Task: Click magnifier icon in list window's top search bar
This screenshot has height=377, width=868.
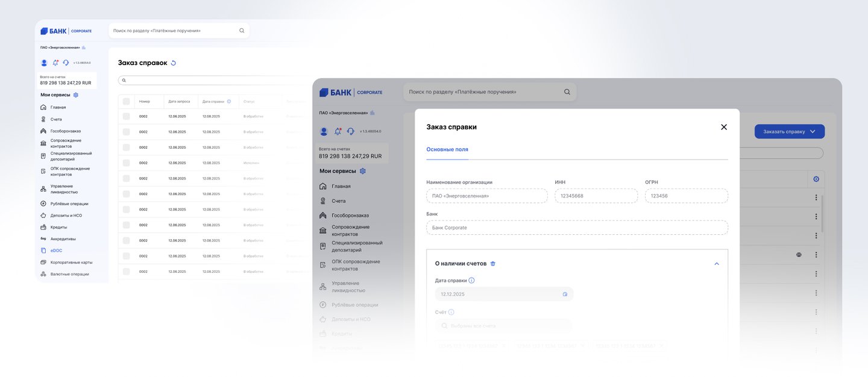Action: pyautogui.click(x=242, y=30)
